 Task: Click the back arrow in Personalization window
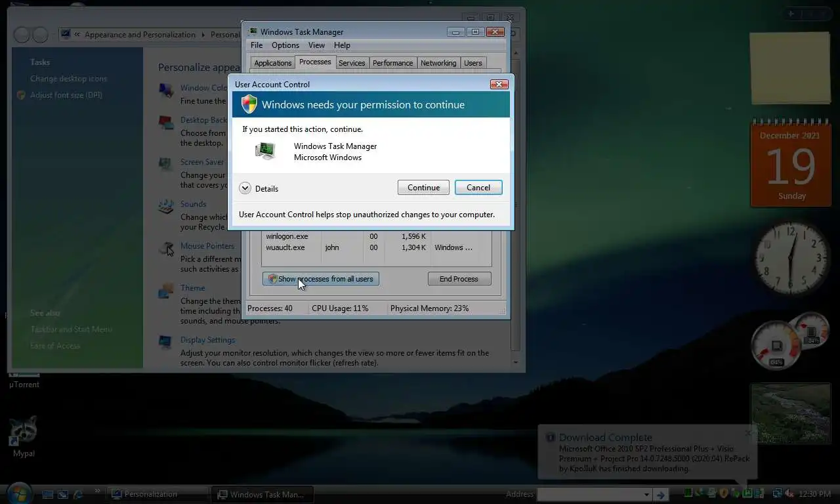point(22,35)
